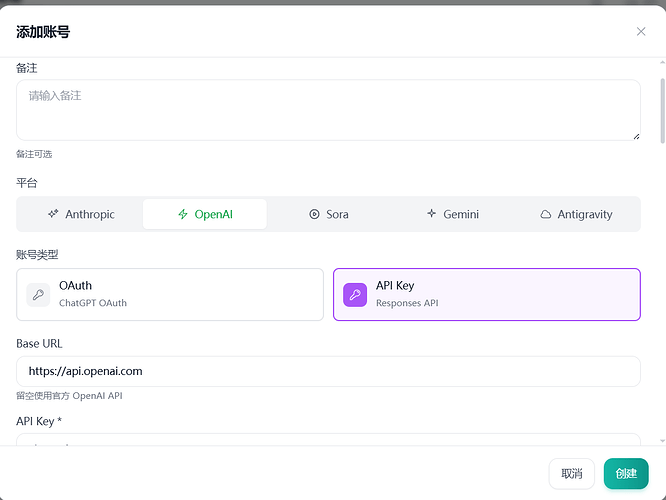
Task: Click the OpenAI lightning bolt icon
Action: (x=183, y=214)
